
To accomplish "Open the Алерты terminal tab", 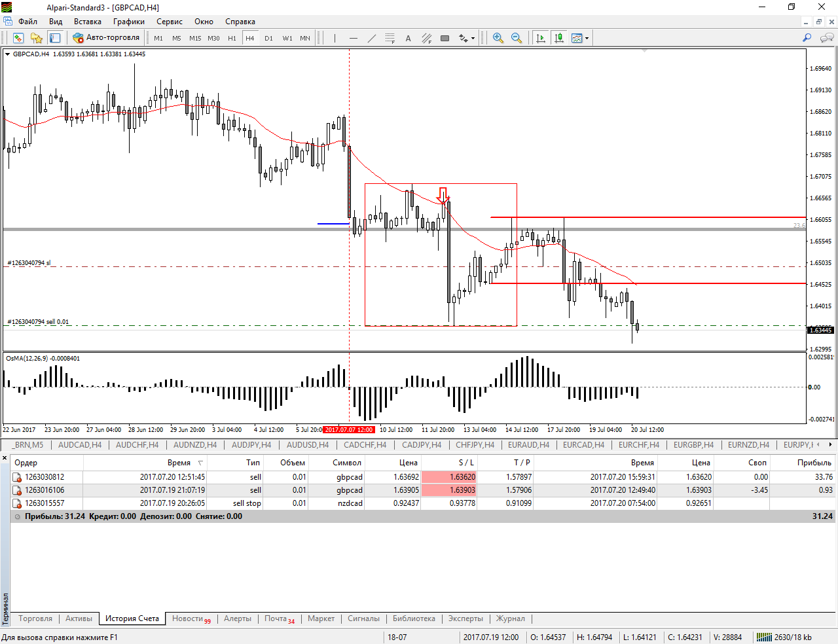I will [238, 618].
